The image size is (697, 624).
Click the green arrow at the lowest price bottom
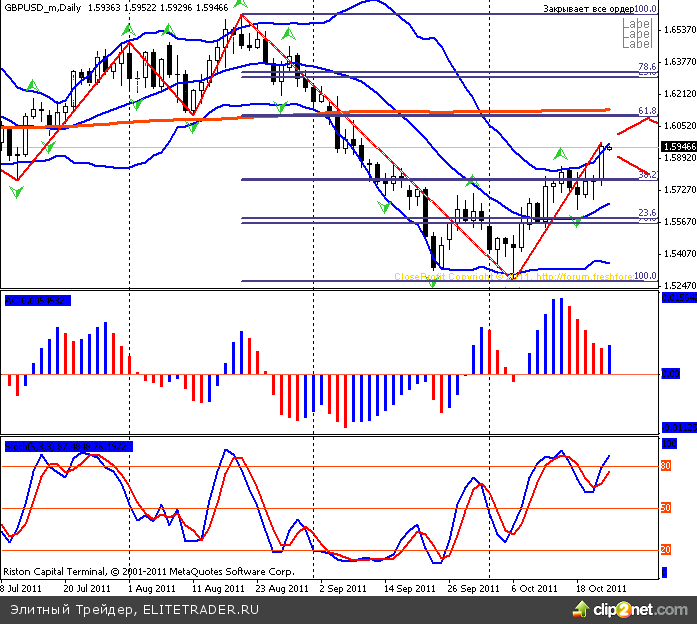click(x=432, y=283)
